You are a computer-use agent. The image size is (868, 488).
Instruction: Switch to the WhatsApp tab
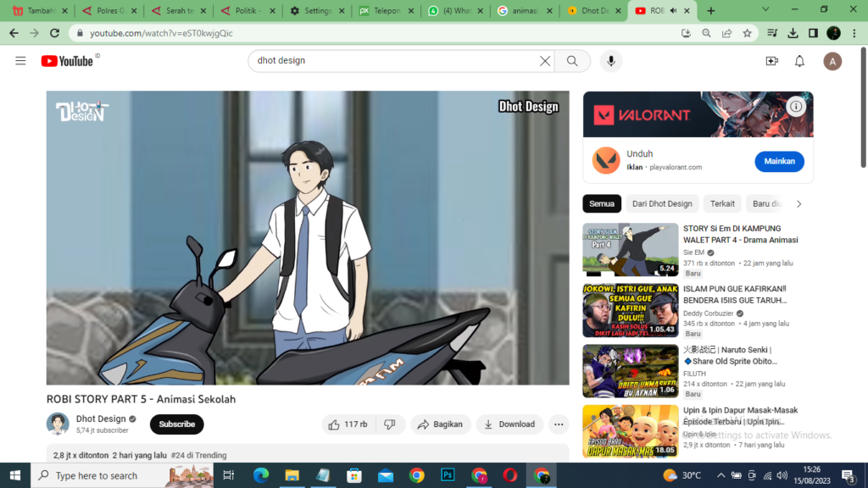coord(455,10)
